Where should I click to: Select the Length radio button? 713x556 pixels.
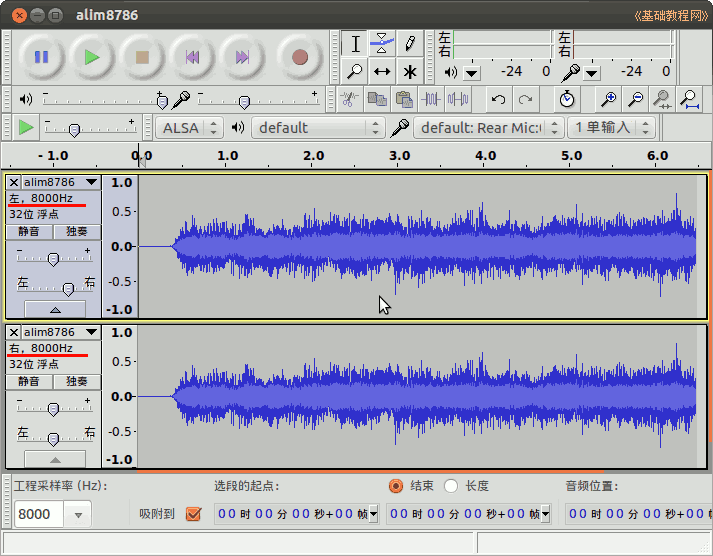pos(451,486)
